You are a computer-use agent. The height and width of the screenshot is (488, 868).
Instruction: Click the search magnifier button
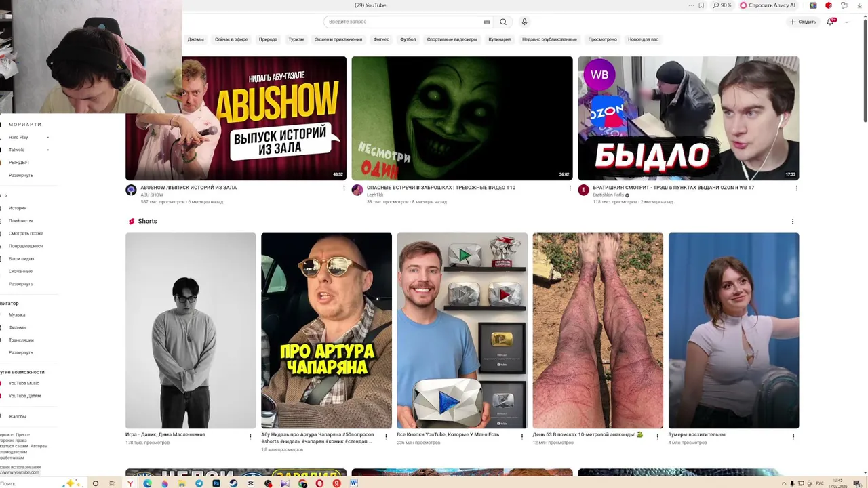[503, 22]
